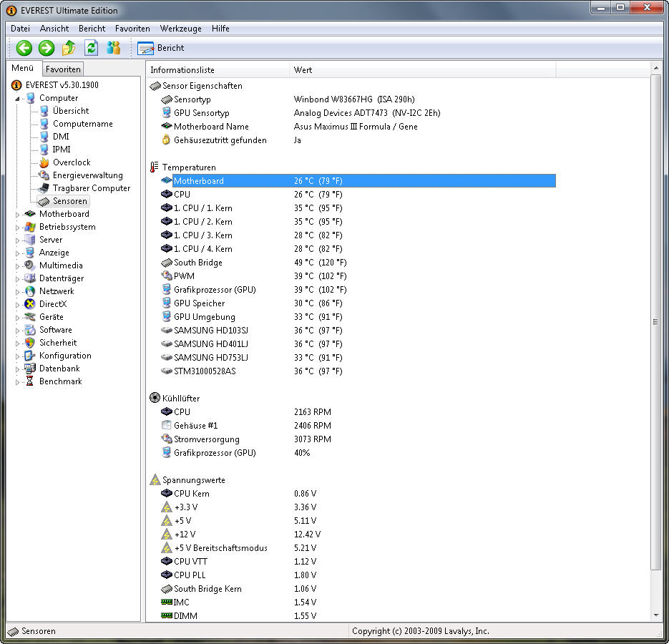This screenshot has height=644, width=669.
Task: Switch to the Favoriten tab
Action: coord(63,69)
